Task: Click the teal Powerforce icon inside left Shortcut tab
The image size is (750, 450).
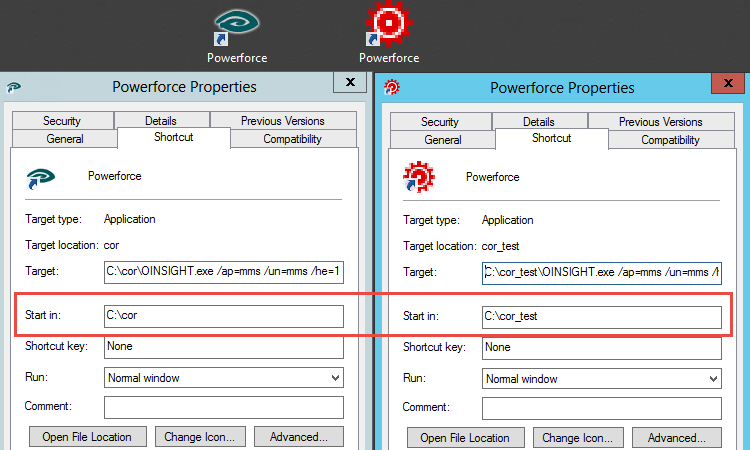Action: pyautogui.click(x=41, y=178)
